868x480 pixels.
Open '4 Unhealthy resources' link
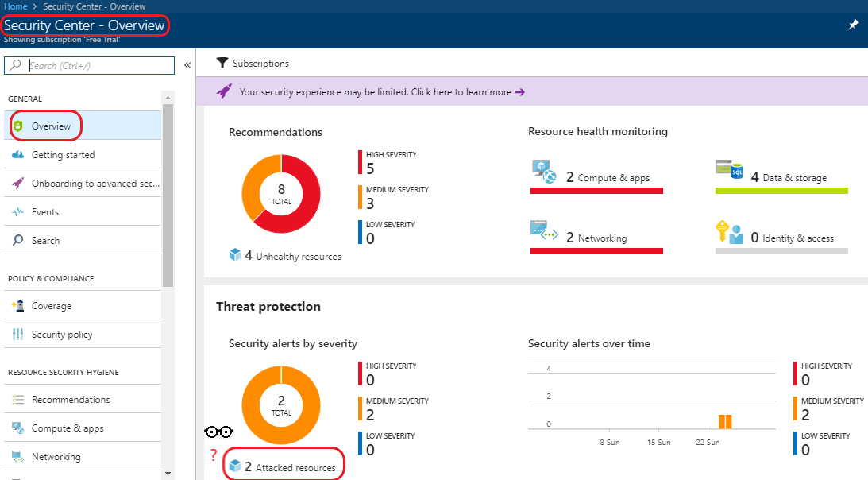(285, 256)
